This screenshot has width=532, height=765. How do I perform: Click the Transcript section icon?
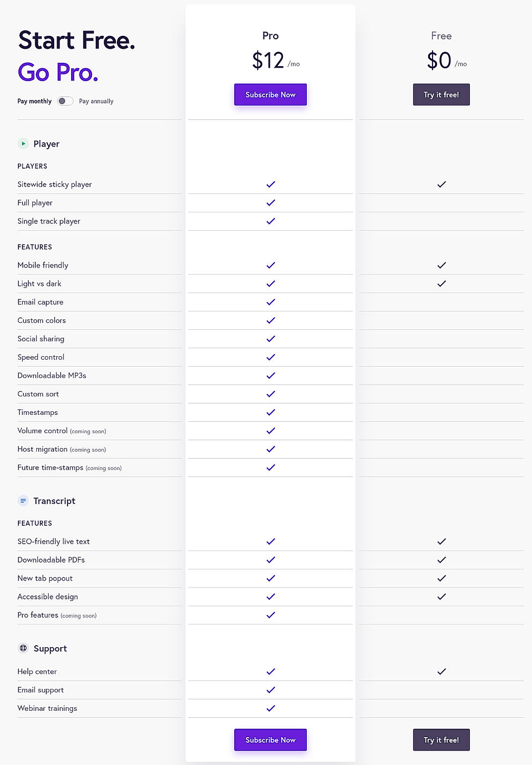click(x=23, y=501)
